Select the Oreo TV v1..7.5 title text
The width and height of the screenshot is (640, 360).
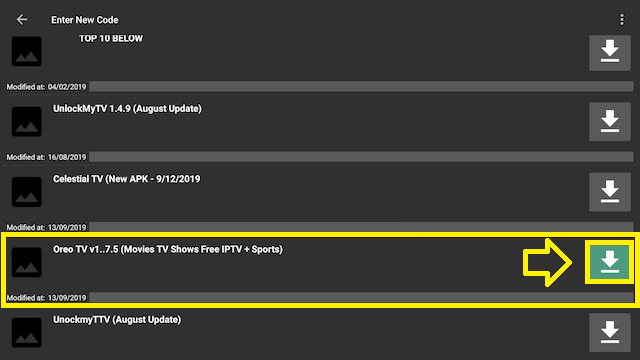168,249
